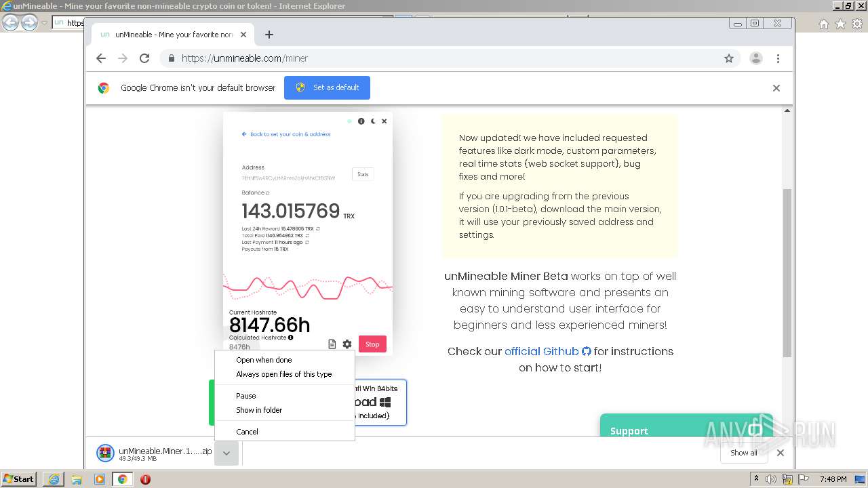The height and width of the screenshot is (488, 868).
Task: Click Chrome's forward arrow
Action: [123, 58]
